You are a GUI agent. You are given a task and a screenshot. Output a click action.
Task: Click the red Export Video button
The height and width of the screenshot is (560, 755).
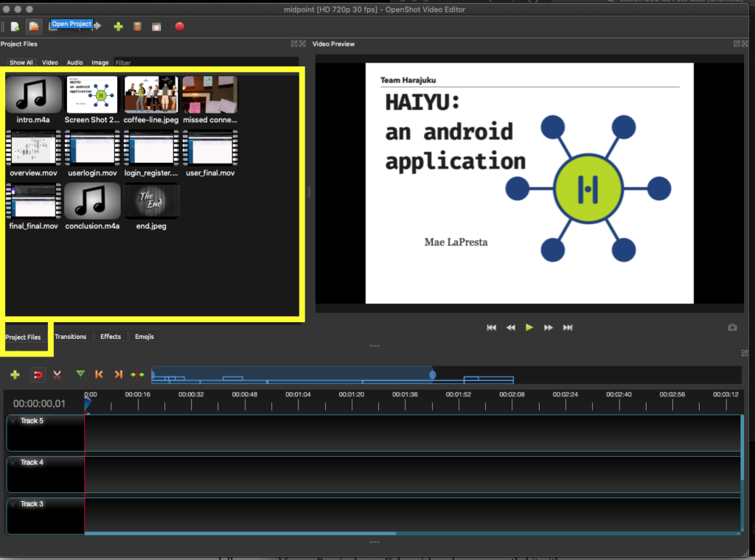click(x=180, y=27)
